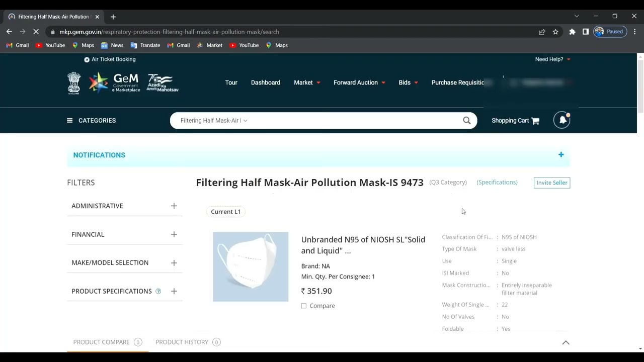Screen dimensions: 644x362
Task: Click the search magnifier icon
Action: pos(467,120)
